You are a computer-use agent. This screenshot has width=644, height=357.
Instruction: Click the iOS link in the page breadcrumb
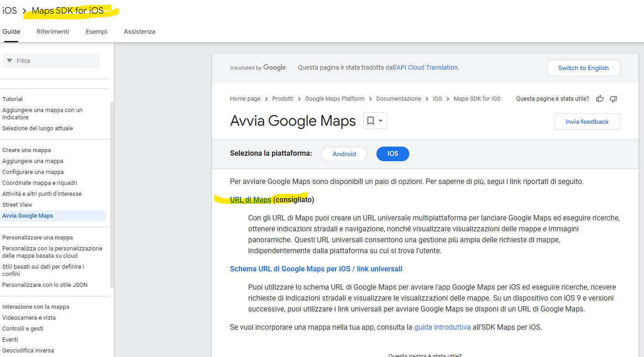[438, 99]
